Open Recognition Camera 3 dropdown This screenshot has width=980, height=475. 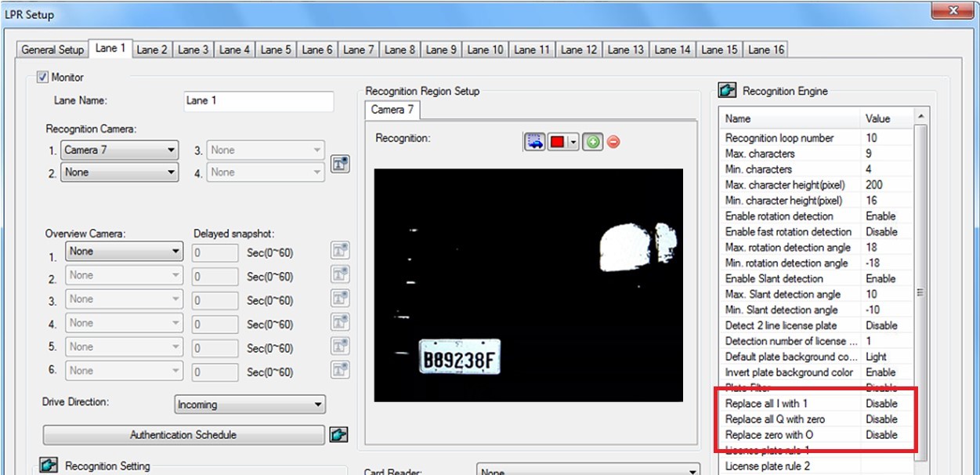tap(266, 150)
